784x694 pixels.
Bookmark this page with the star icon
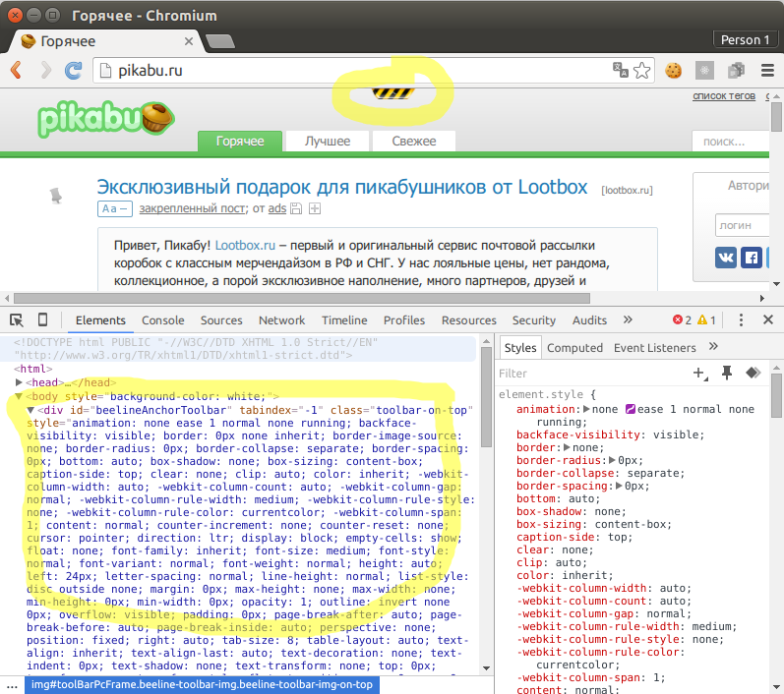pos(641,70)
